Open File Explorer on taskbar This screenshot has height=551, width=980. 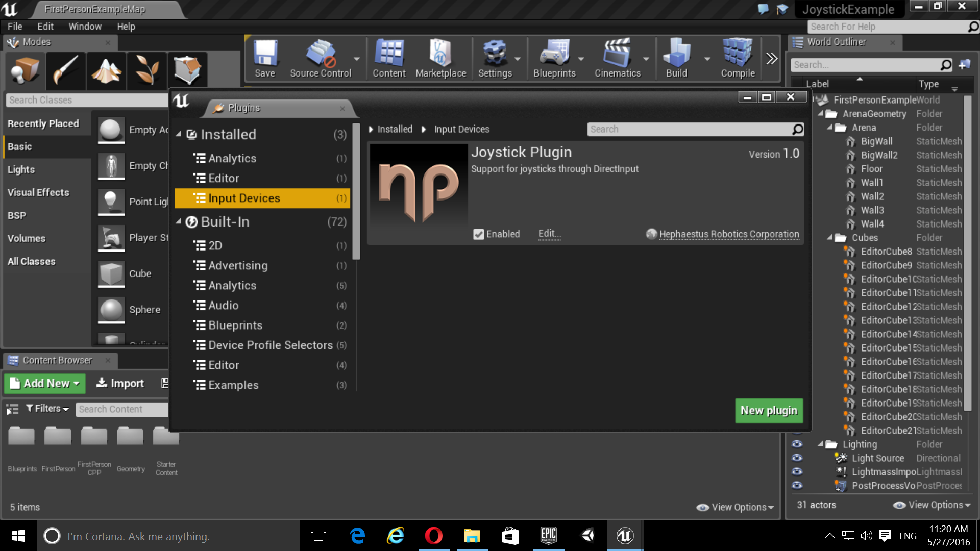[x=472, y=536]
